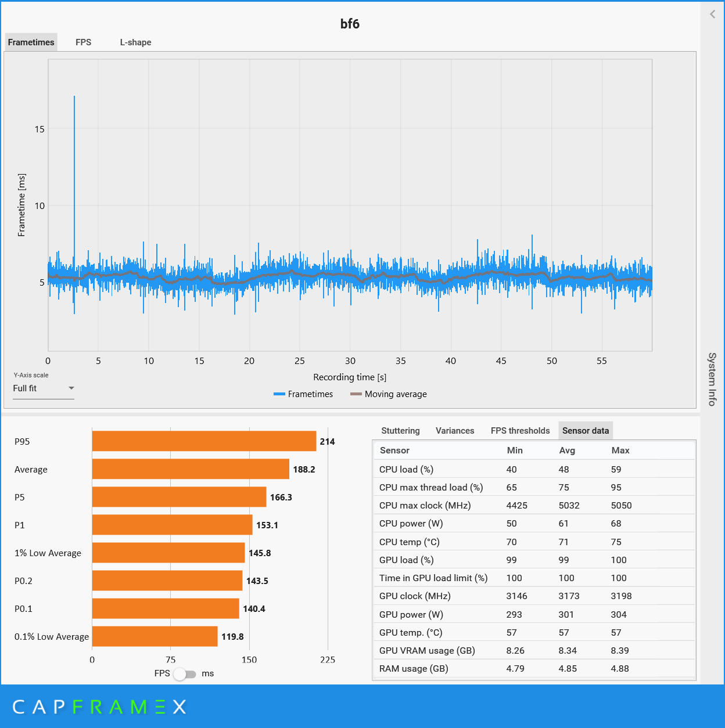Click the blue Frametimes legend color marker
Image resolution: width=725 pixels, height=728 pixels.
point(279,394)
